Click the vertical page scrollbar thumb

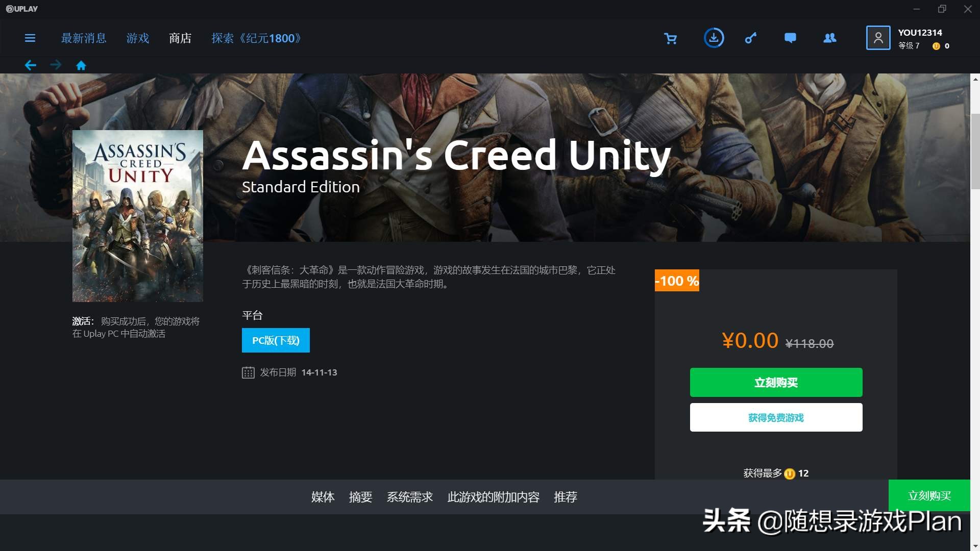click(x=975, y=151)
